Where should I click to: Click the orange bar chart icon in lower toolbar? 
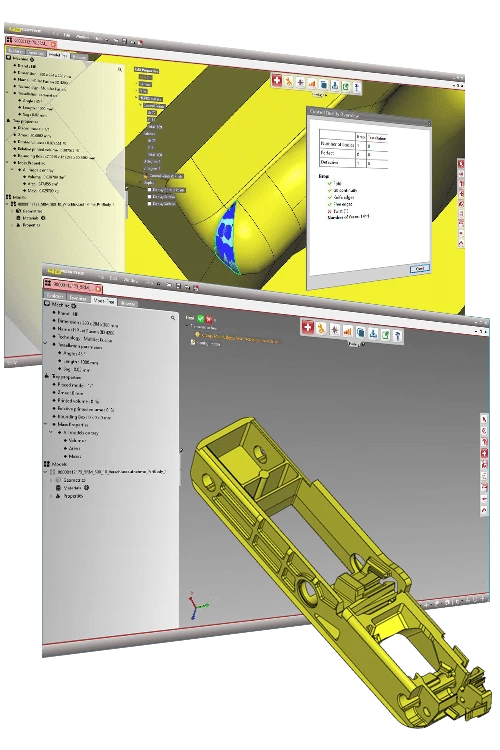click(347, 331)
